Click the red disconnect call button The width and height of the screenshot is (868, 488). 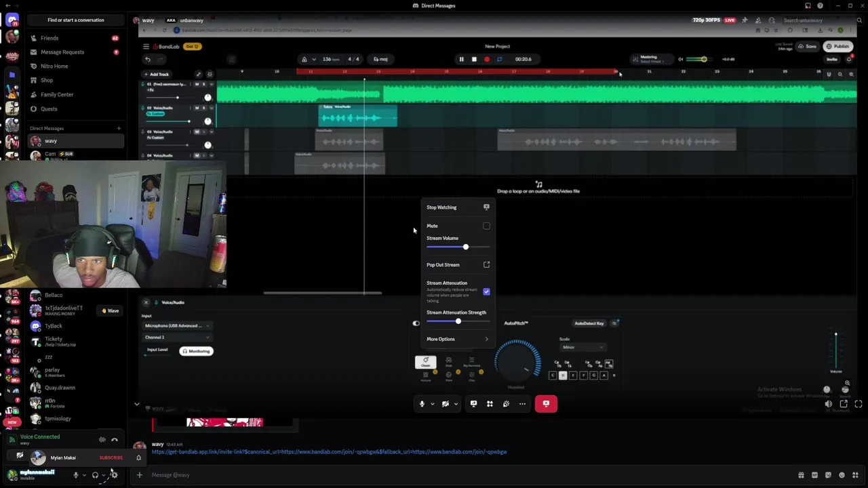(546, 404)
